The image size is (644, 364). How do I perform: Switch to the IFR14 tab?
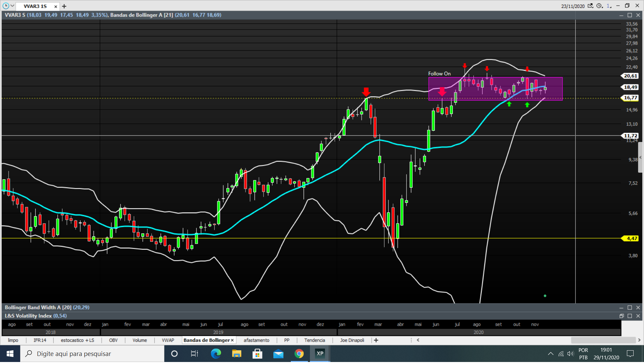tap(40, 340)
